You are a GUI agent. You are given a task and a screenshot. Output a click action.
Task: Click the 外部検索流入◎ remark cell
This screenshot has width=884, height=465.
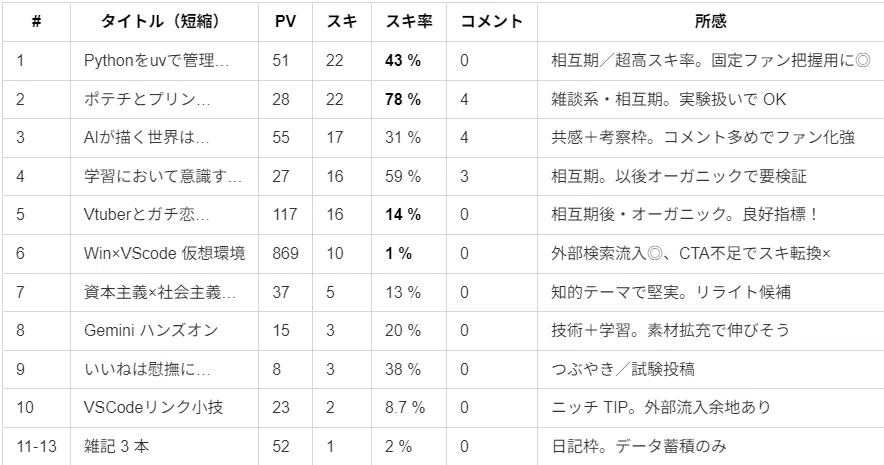tap(710, 254)
